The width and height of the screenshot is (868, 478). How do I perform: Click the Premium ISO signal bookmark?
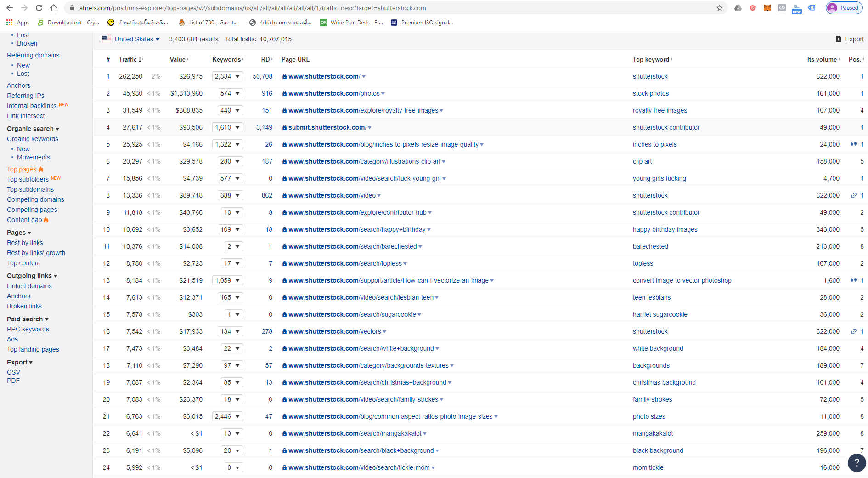tap(422, 23)
